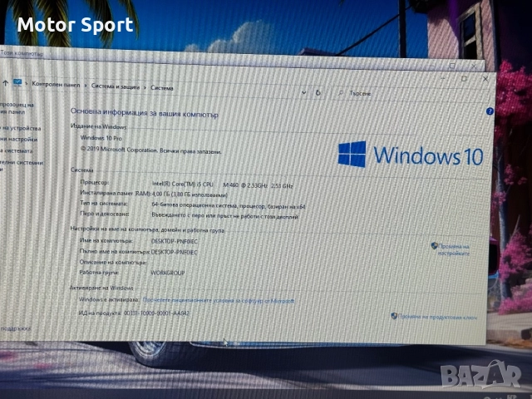Select the computer name DESKTOP-PNF0IEC after Име на компютъра
This screenshot has width=532, height=399.
174,241
